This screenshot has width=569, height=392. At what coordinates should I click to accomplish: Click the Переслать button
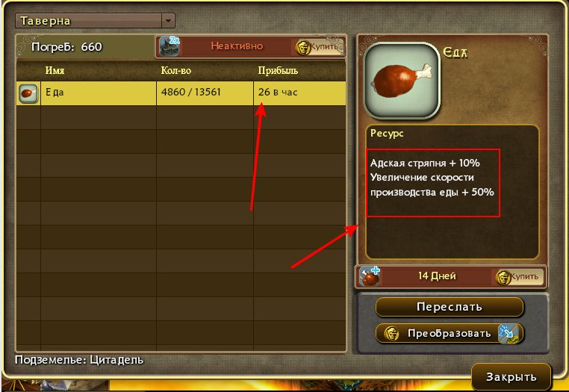[x=450, y=307]
